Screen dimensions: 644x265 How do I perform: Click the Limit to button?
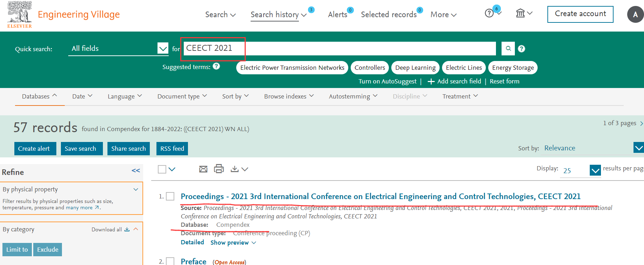tap(17, 250)
